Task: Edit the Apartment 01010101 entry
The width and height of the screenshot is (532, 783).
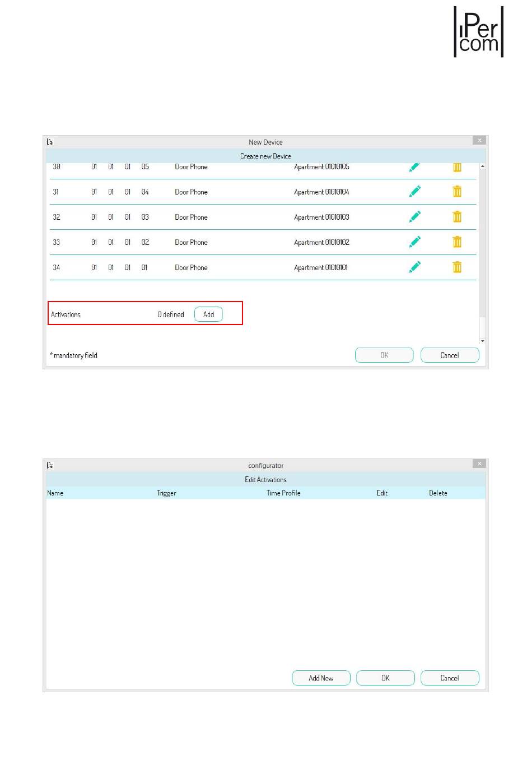Action: 414,267
